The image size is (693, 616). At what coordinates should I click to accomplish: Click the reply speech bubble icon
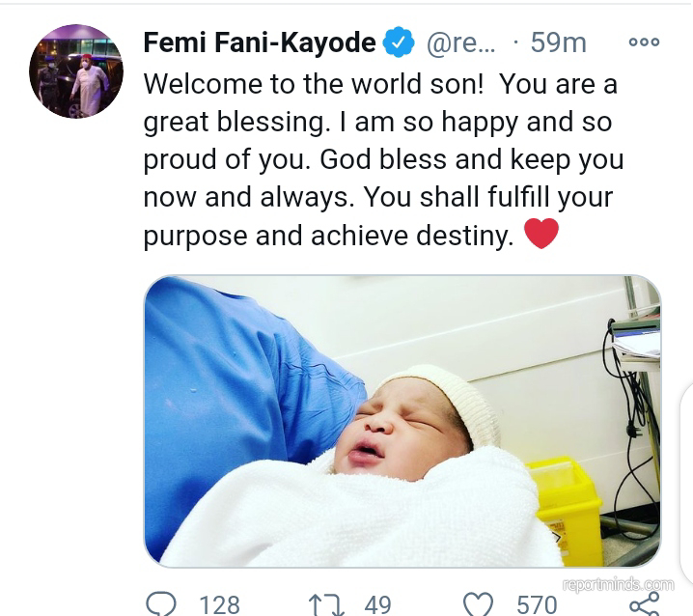(160, 604)
